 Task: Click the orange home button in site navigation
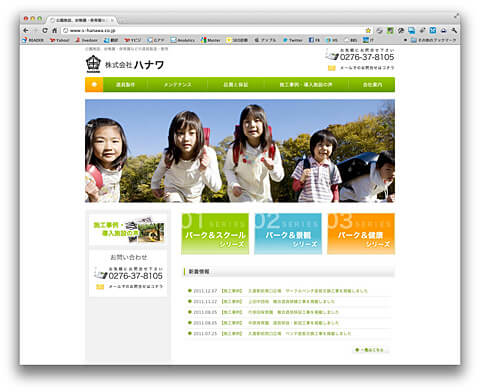tap(94, 85)
